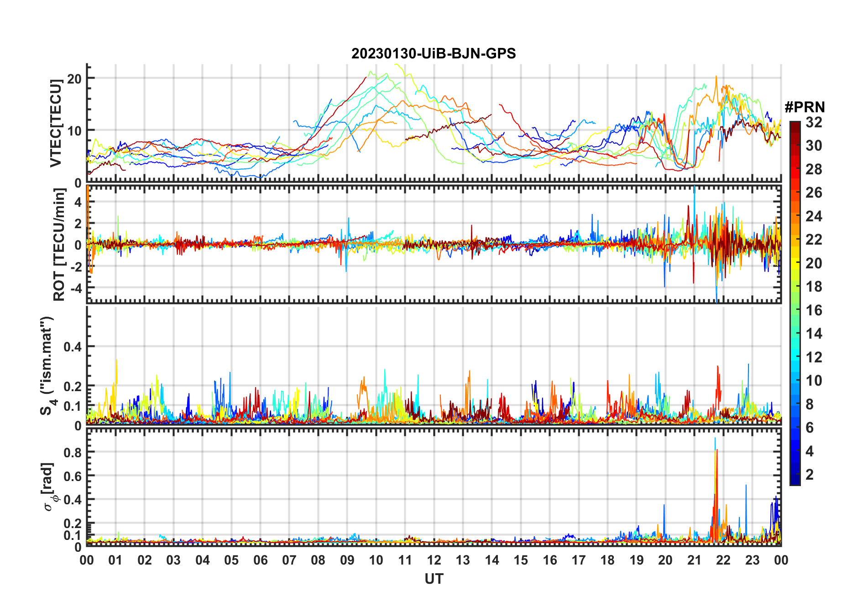Click colorbar tick label 28
Screen dimensions: 868x607
point(814,169)
